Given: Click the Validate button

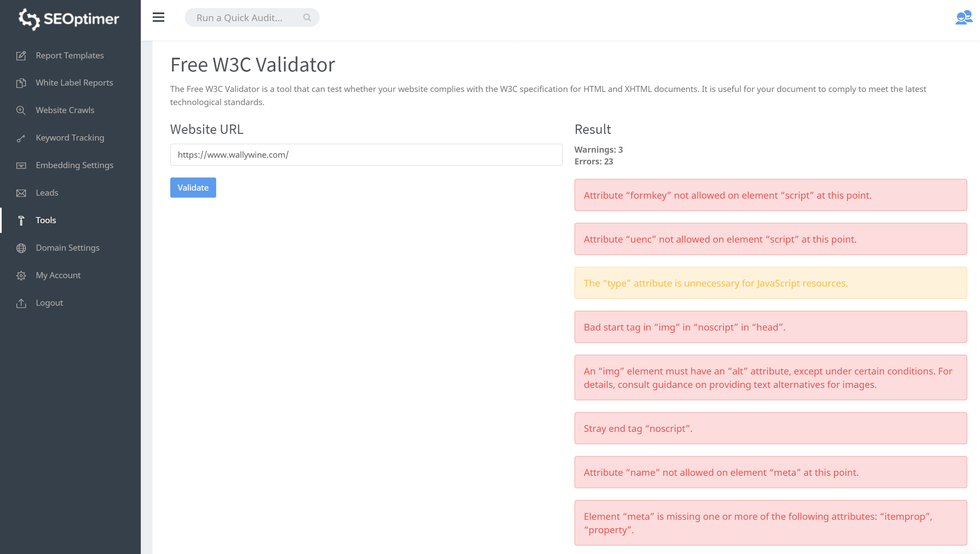Looking at the screenshot, I should click(x=193, y=187).
